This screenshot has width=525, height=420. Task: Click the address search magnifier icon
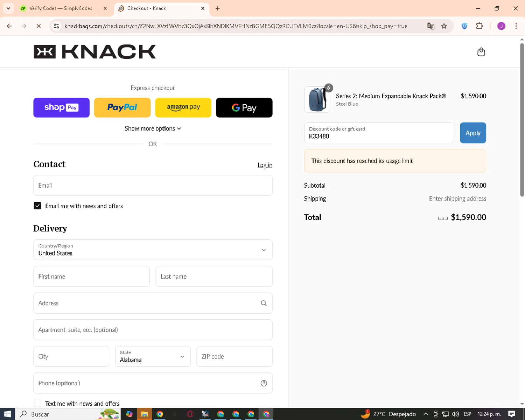264,303
